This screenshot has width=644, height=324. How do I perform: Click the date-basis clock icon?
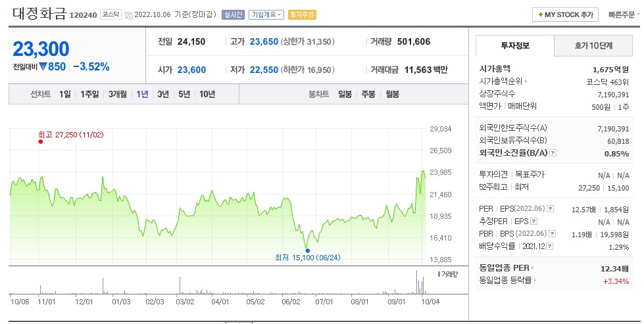(128, 15)
